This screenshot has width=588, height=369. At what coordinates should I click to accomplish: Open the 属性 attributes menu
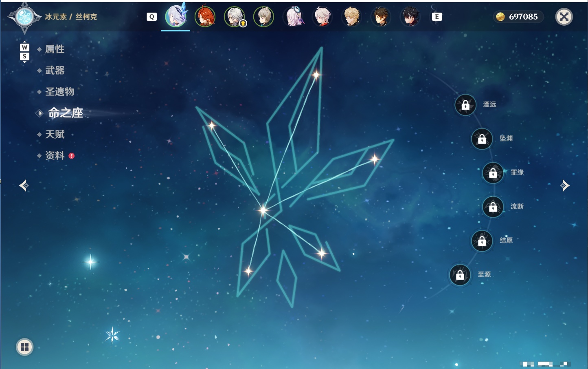[55, 49]
